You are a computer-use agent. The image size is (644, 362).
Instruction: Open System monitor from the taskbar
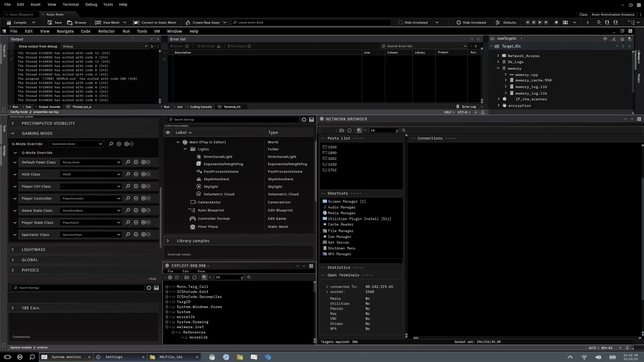click(66, 357)
